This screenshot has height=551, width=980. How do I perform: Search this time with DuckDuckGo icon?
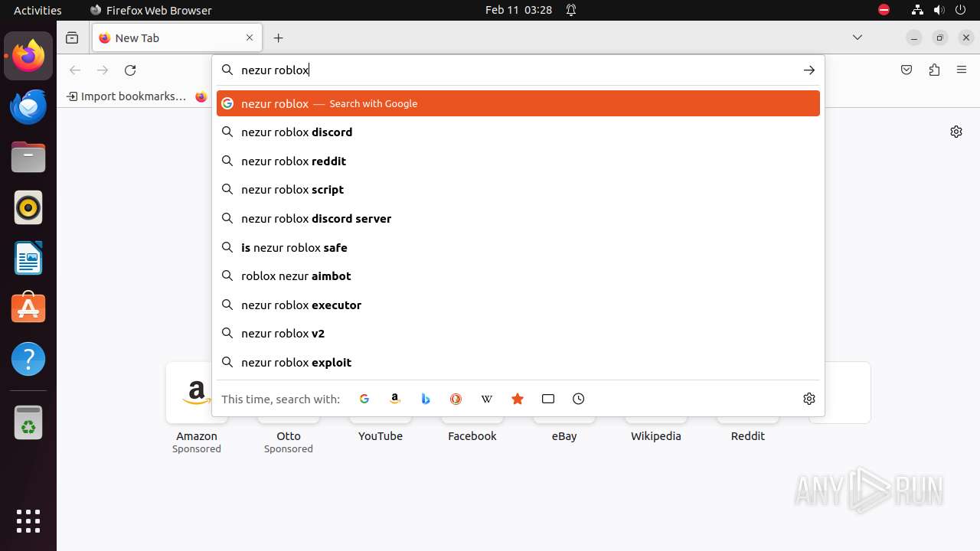coord(456,399)
